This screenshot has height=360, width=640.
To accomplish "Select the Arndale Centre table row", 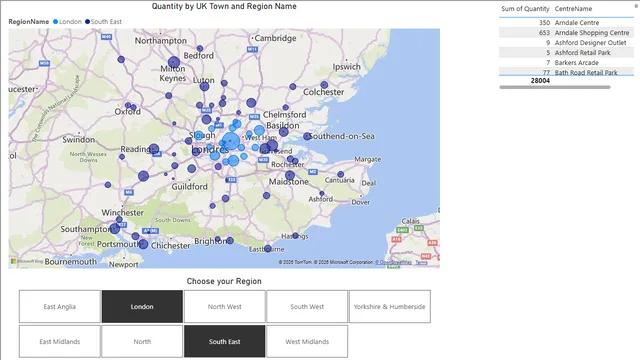I will (566, 22).
